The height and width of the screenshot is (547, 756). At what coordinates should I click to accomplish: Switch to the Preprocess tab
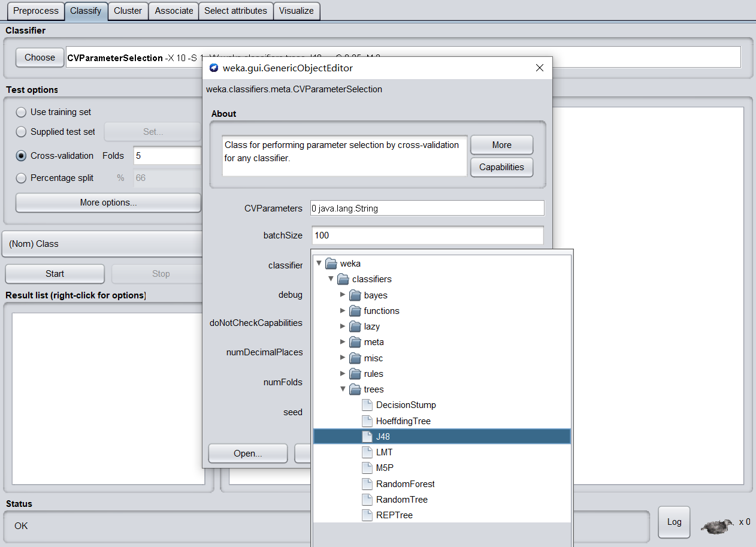coord(35,11)
